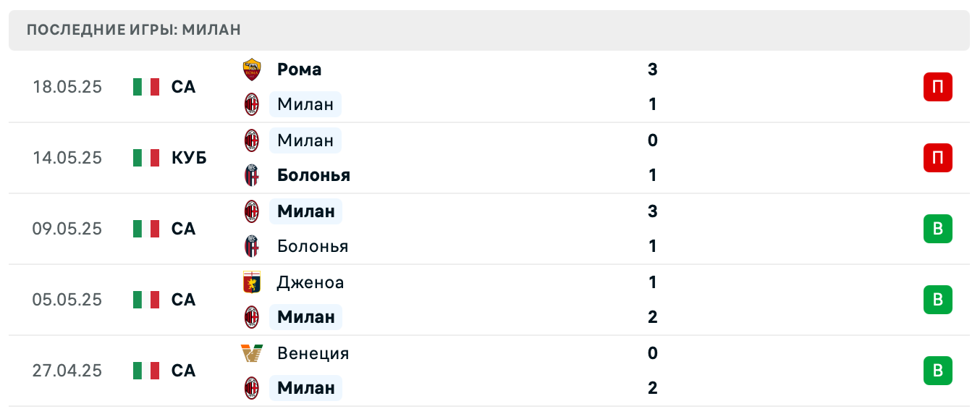Click the red loss badge for Roma match

(937, 87)
